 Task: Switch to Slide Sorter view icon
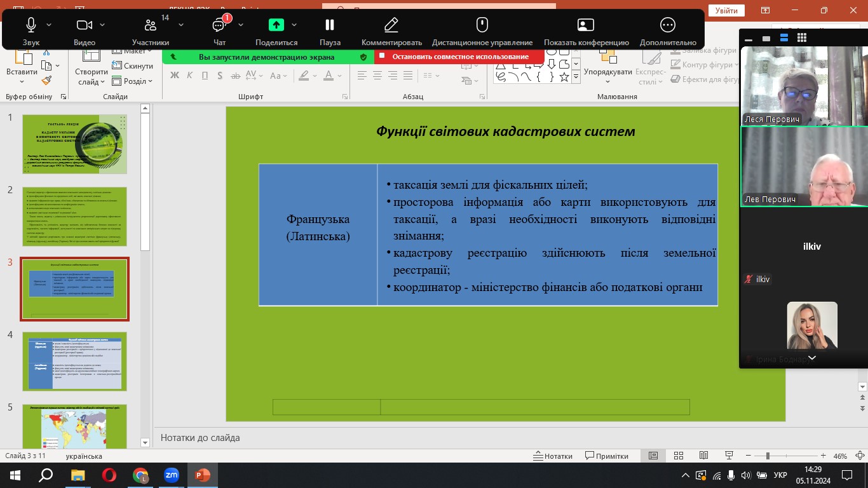click(679, 456)
